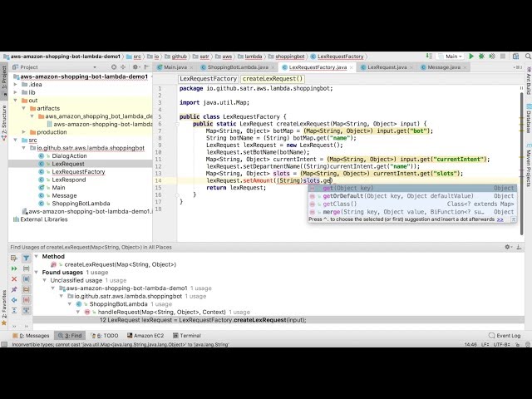Viewport: 532px width, 399px height.
Task: Switch to the Main.java tab
Action: pos(175,67)
